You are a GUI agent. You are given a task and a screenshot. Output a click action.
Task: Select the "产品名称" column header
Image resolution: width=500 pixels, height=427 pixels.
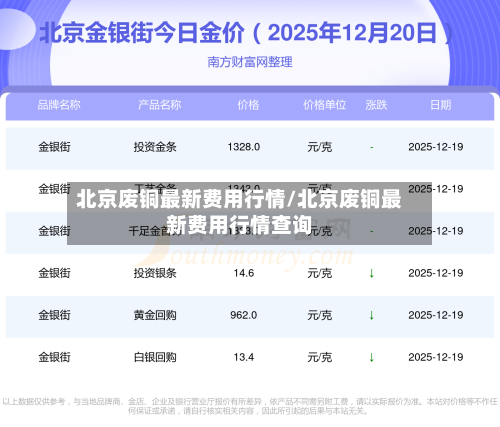tap(160, 105)
